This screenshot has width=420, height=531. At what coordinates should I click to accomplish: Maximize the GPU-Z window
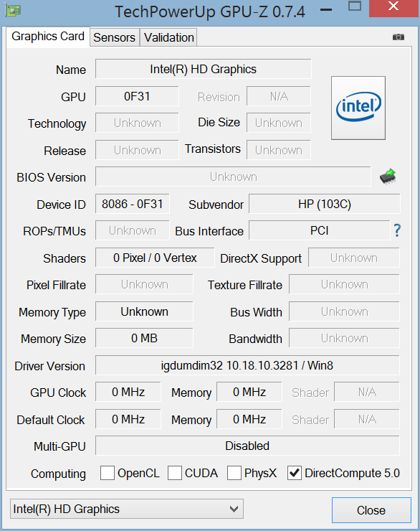[355, 6]
